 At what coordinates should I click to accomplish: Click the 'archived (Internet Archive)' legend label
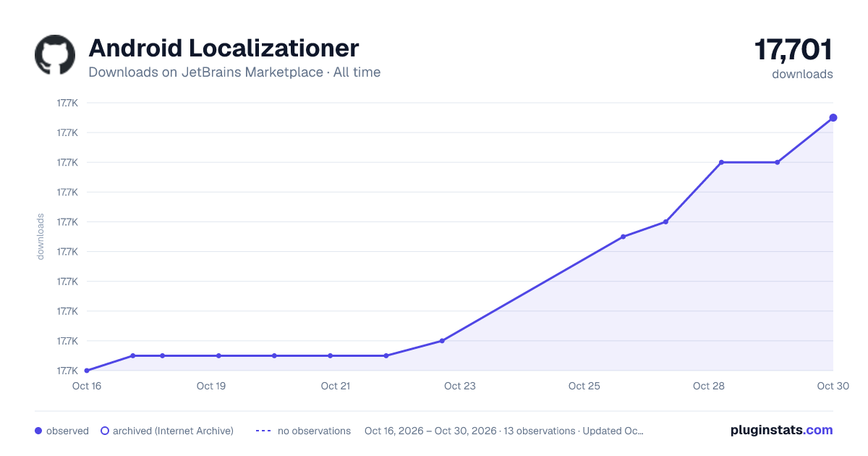173,431
